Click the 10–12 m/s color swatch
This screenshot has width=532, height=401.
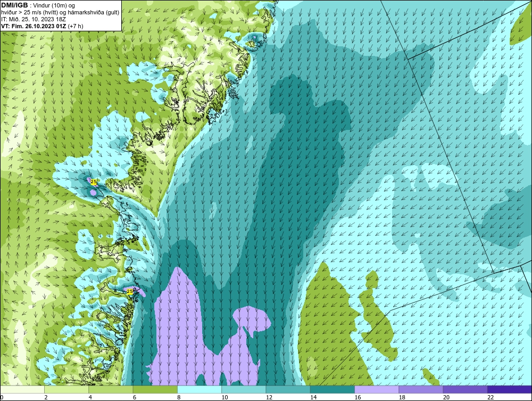tap(244, 389)
